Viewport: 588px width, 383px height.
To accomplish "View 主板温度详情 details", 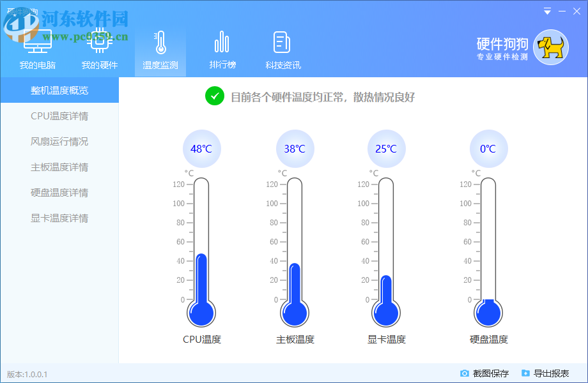I will (59, 167).
